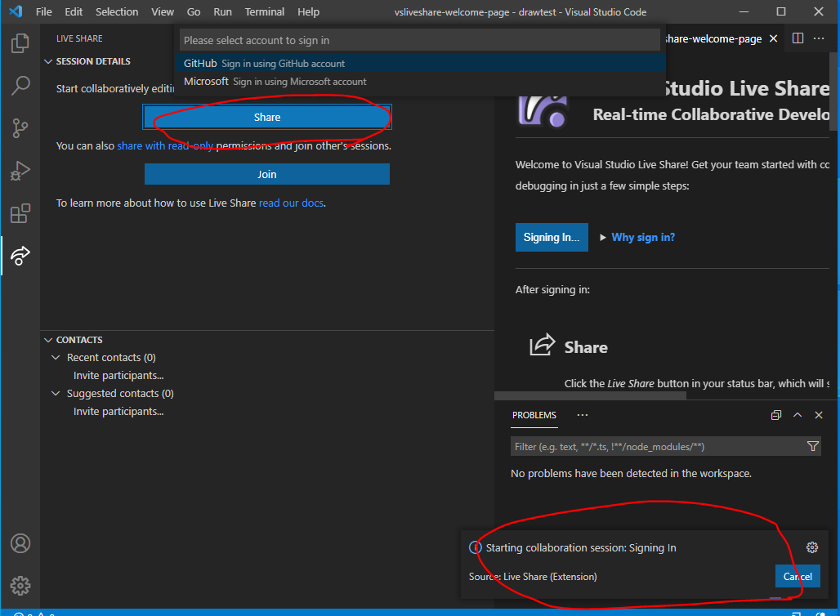This screenshot has height=616, width=840.
Task: Click the Live Share logo image
Action: (542, 111)
